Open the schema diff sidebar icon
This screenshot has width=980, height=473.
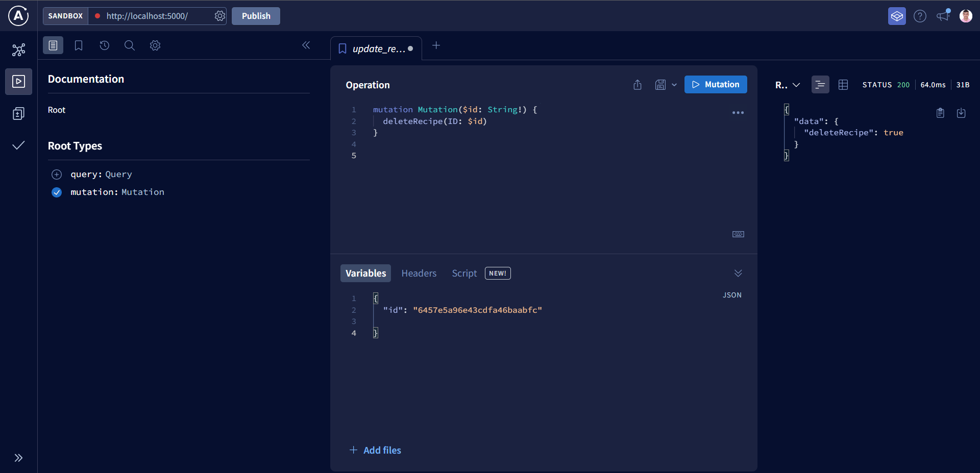point(18,113)
